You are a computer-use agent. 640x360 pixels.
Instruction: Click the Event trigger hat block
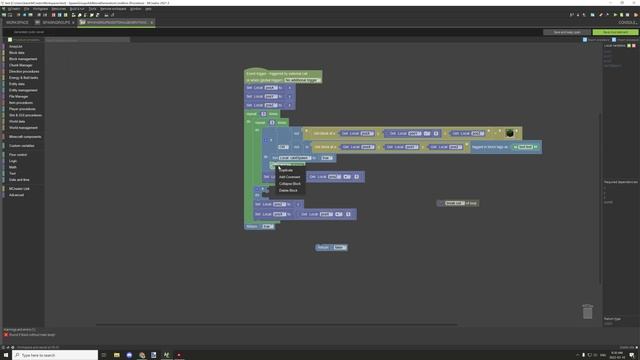pyautogui.click(x=283, y=76)
